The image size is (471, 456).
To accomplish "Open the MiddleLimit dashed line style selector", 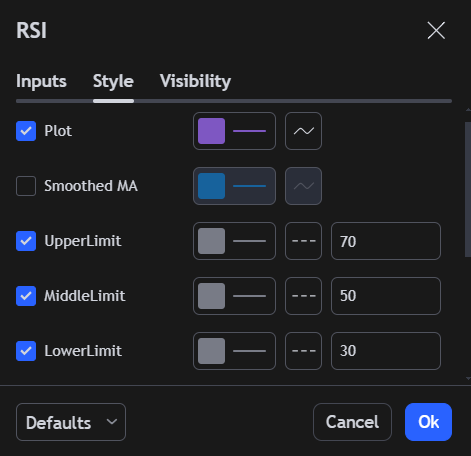I will pyautogui.click(x=303, y=296).
